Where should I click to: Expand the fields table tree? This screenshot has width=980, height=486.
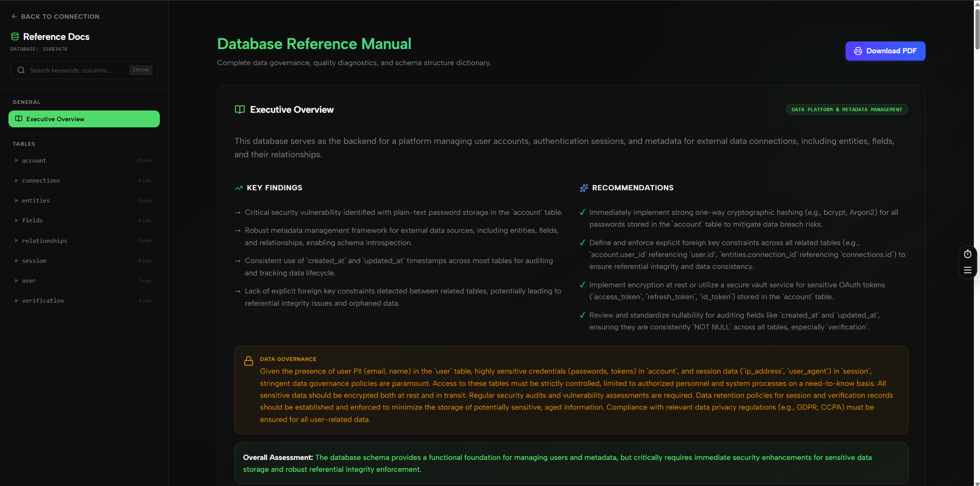click(x=16, y=220)
